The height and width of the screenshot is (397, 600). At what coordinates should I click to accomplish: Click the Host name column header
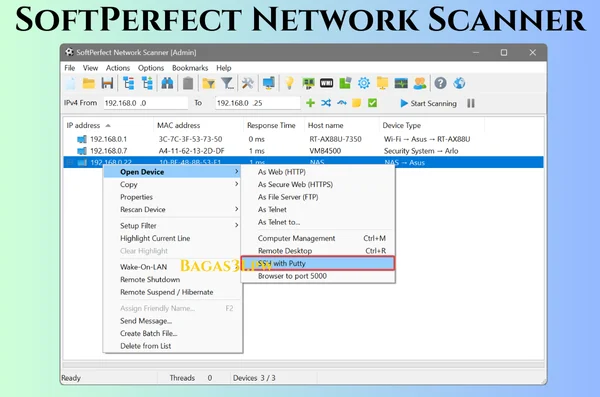tap(341, 125)
